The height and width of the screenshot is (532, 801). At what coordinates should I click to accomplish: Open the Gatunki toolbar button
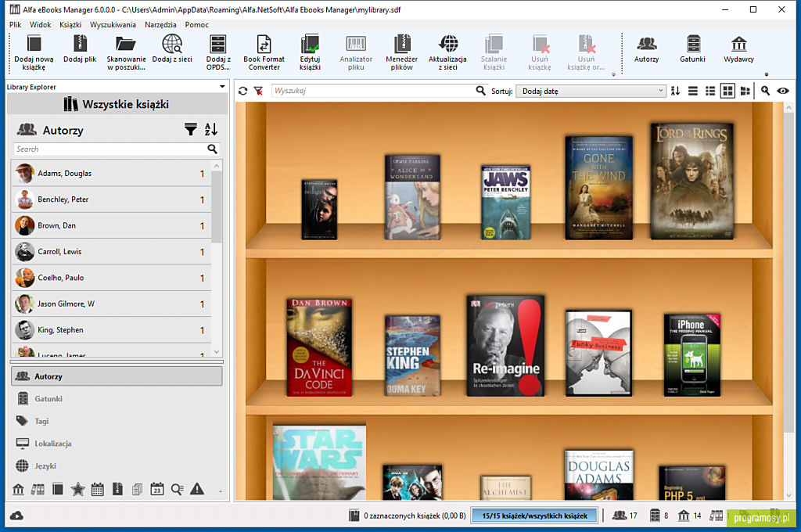pyautogui.click(x=693, y=49)
